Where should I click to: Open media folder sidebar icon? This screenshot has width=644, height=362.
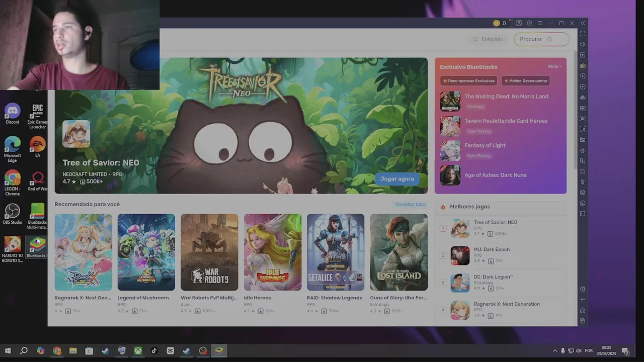click(583, 140)
